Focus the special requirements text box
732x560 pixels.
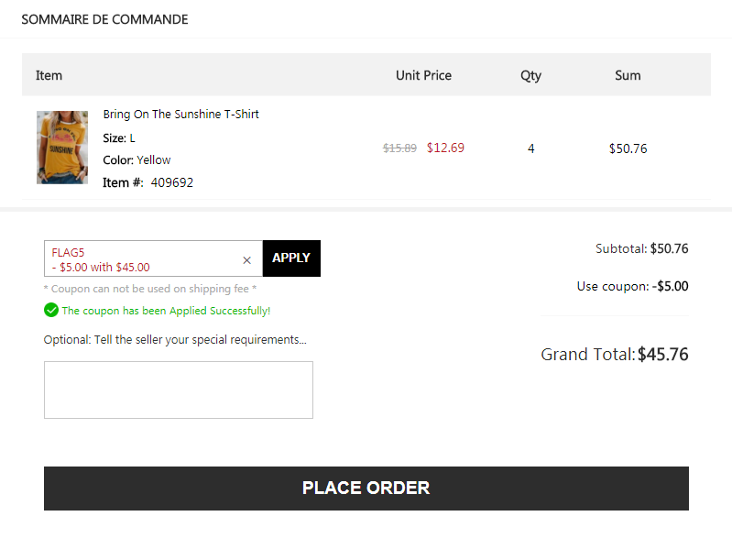click(179, 390)
